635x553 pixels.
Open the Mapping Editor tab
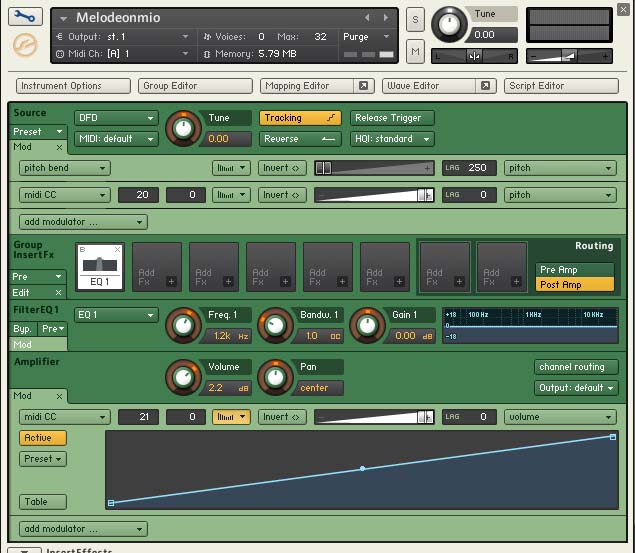tap(307, 86)
